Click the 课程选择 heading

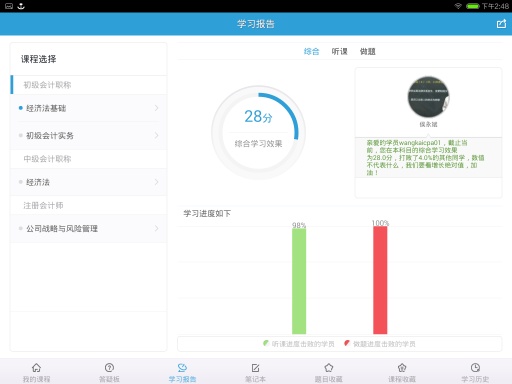(39, 59)
